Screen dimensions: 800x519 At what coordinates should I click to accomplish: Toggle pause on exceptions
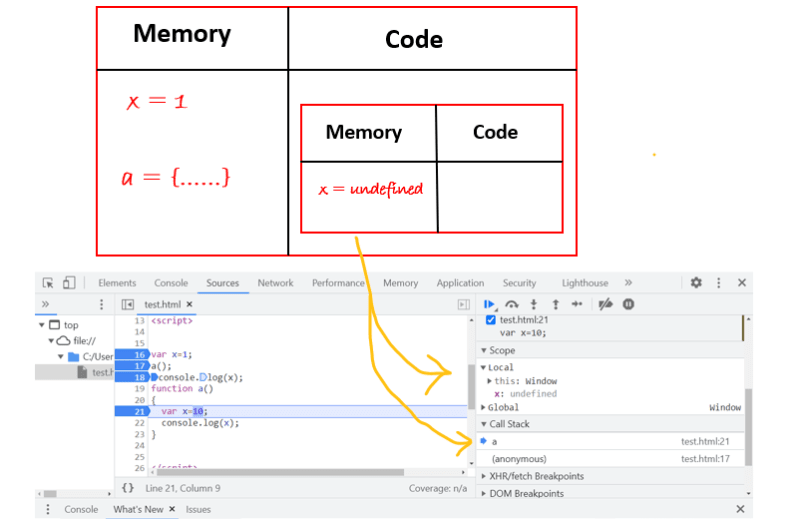tap(628, 305)
